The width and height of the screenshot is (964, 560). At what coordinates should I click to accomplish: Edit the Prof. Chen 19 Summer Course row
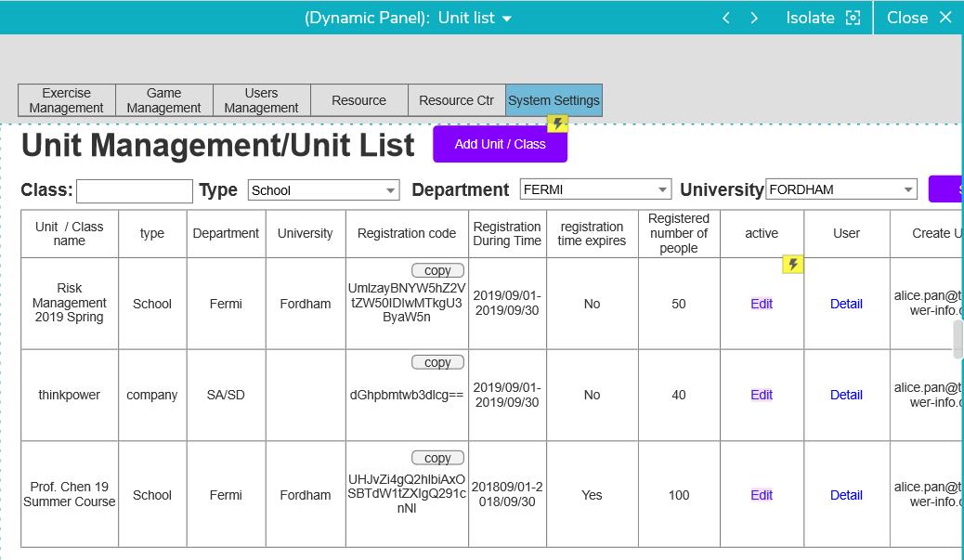[x=762, y=495]
